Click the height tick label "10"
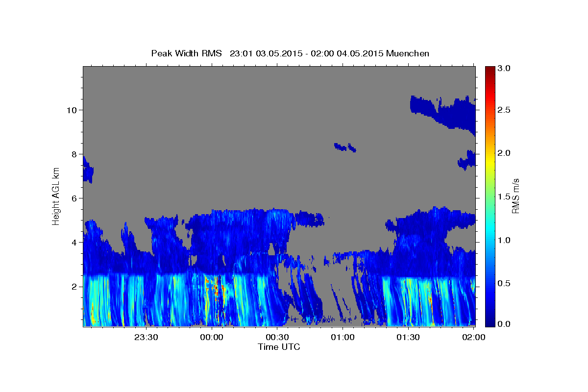588x392 pixels. point(72,110)
